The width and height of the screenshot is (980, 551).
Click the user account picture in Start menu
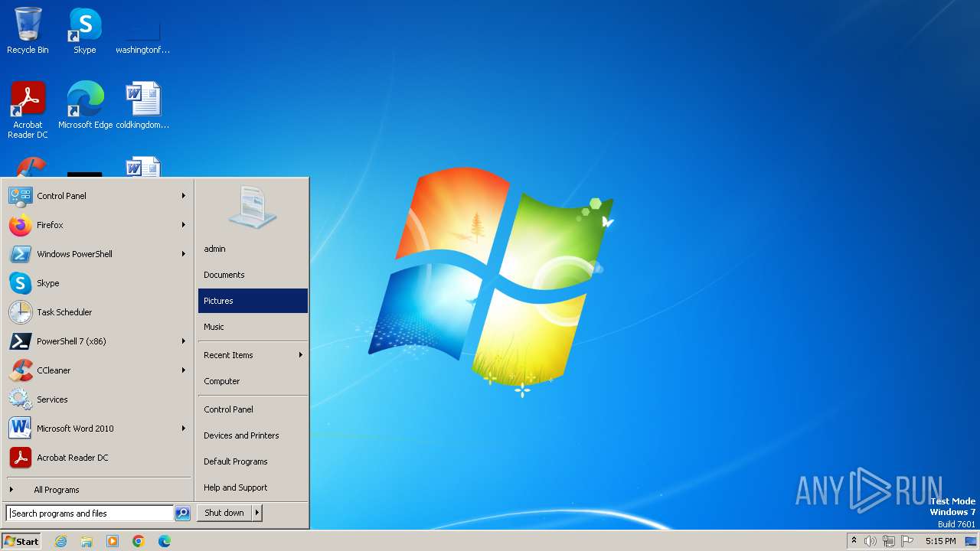coord(253,207)
